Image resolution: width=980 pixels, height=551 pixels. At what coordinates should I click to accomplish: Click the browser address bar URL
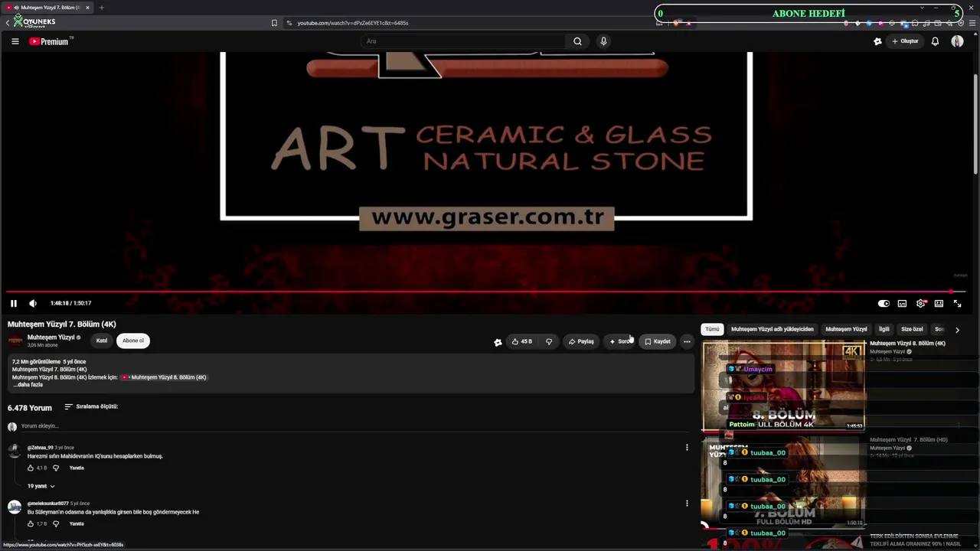[353, 23]
